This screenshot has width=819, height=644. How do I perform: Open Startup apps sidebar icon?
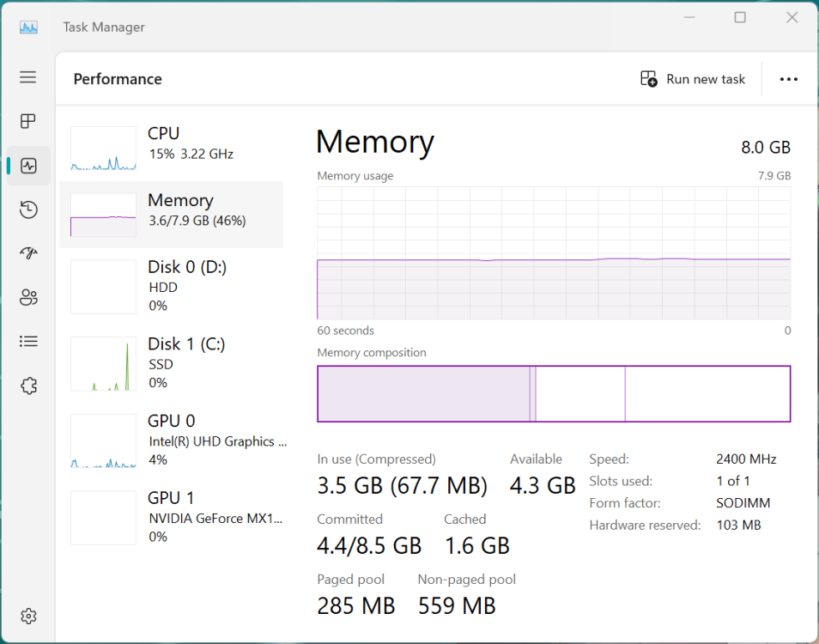[28, 253]
